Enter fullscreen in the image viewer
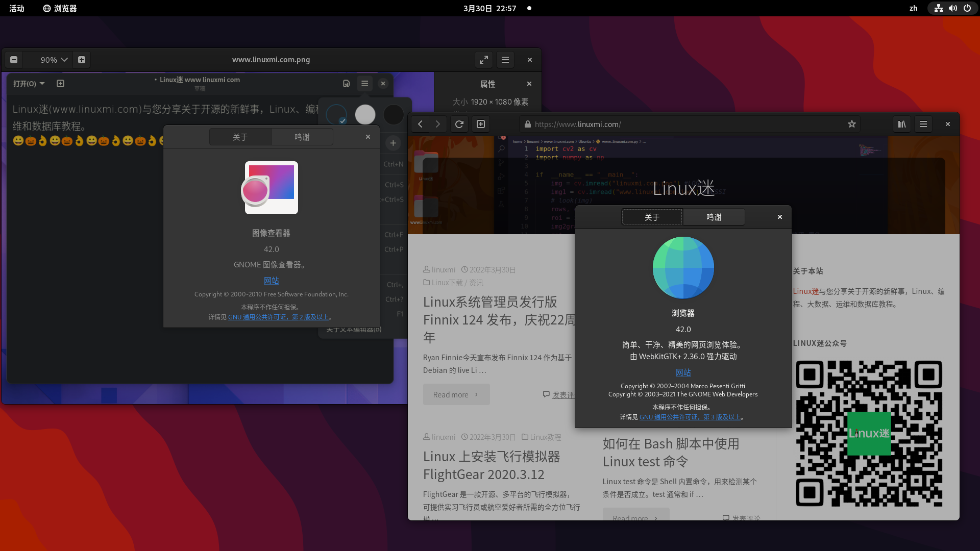The height and width of the screenshot is (551, 980). pyautogui.click(x=484, y=60)
